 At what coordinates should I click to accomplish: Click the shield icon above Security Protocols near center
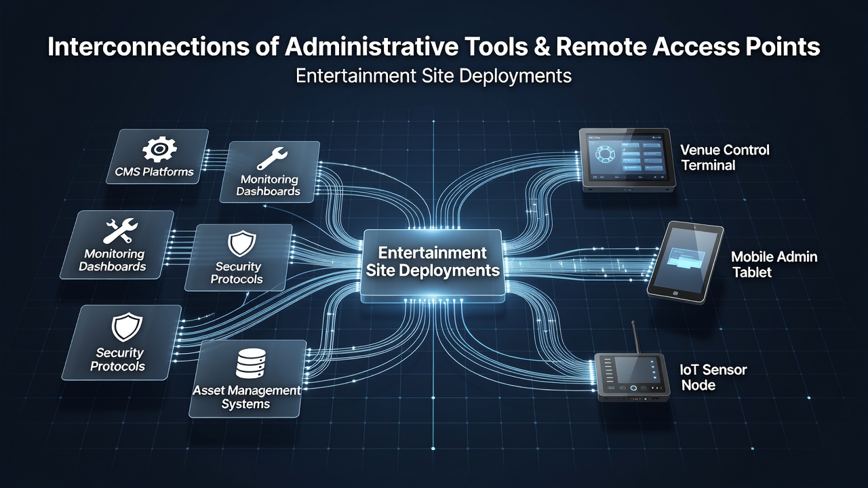(x=241, y=245)
